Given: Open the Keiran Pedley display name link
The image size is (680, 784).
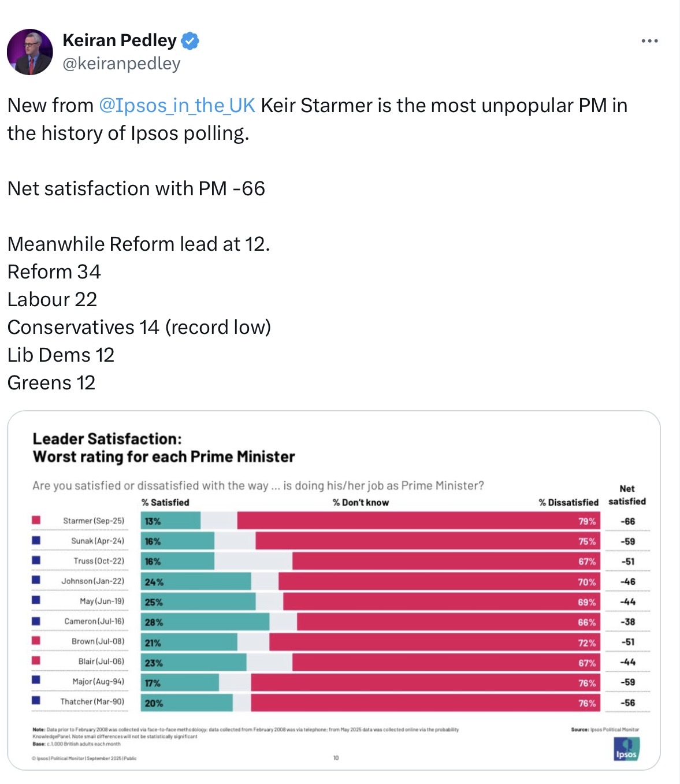Looking at the screenshot, I should [120, 40].
